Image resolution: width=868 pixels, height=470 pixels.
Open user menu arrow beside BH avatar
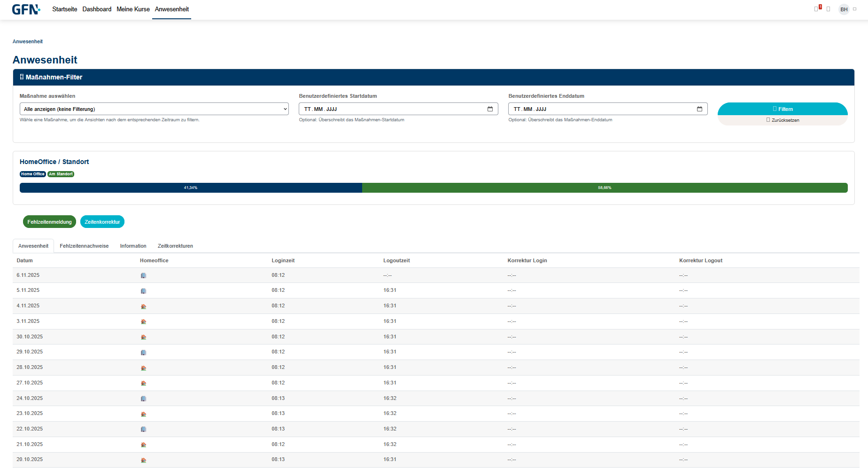pos(854,9)
